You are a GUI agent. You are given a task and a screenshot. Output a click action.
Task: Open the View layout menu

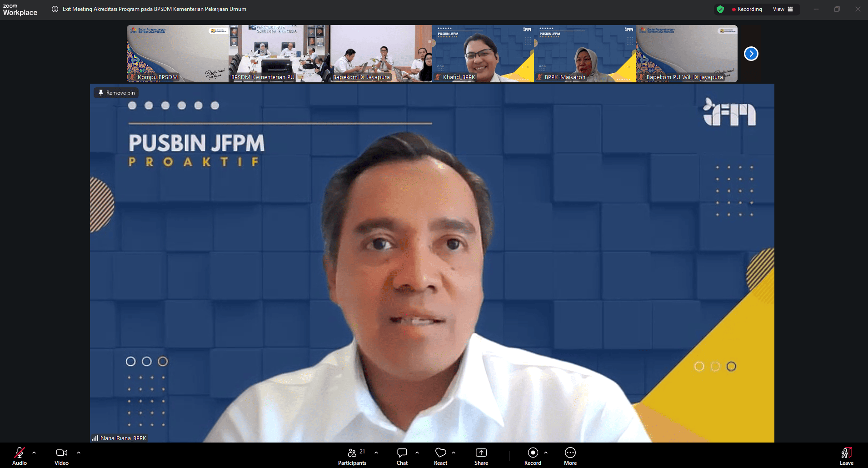[x=783, y=9]
